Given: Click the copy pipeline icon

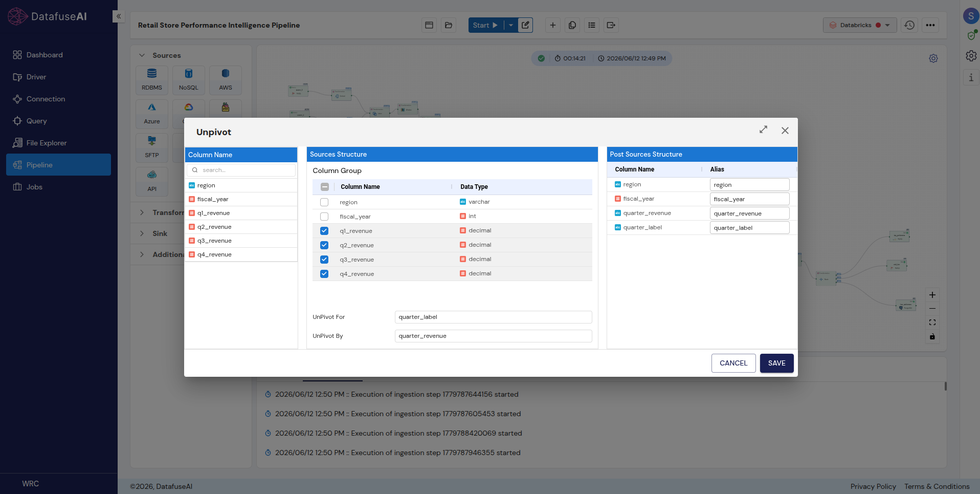Looking at the screenshot, I should coord(572,25).
